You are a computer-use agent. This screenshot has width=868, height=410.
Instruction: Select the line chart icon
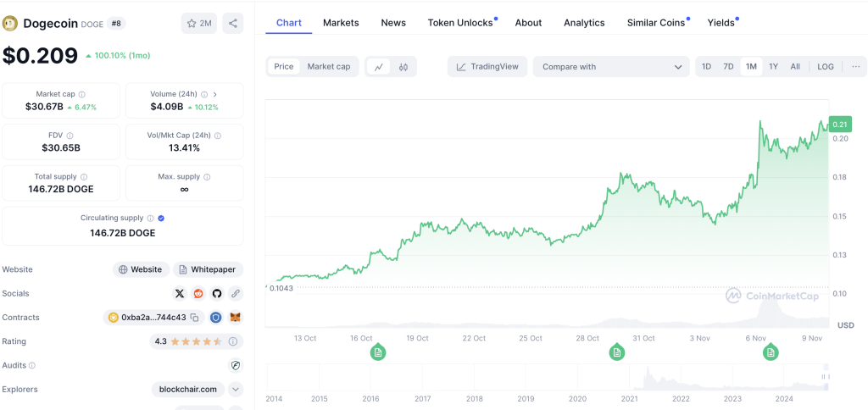(x=379, y=67)
